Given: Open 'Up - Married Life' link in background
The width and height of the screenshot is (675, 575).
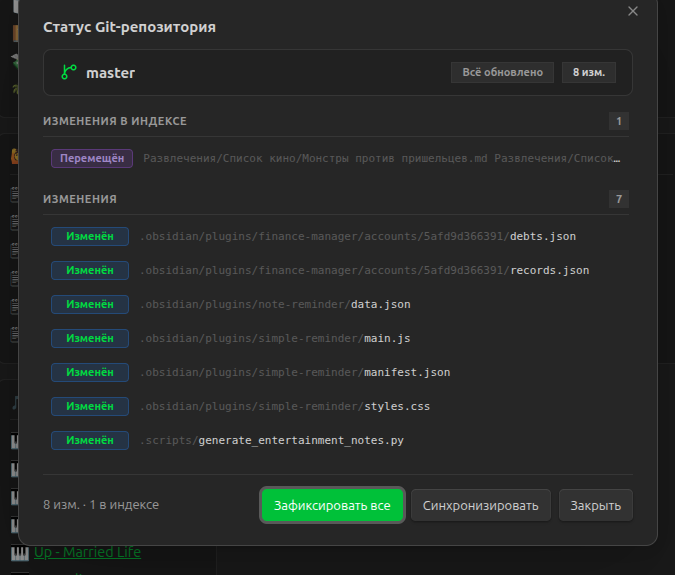Looking at the screenshot, I should [87, 552].
